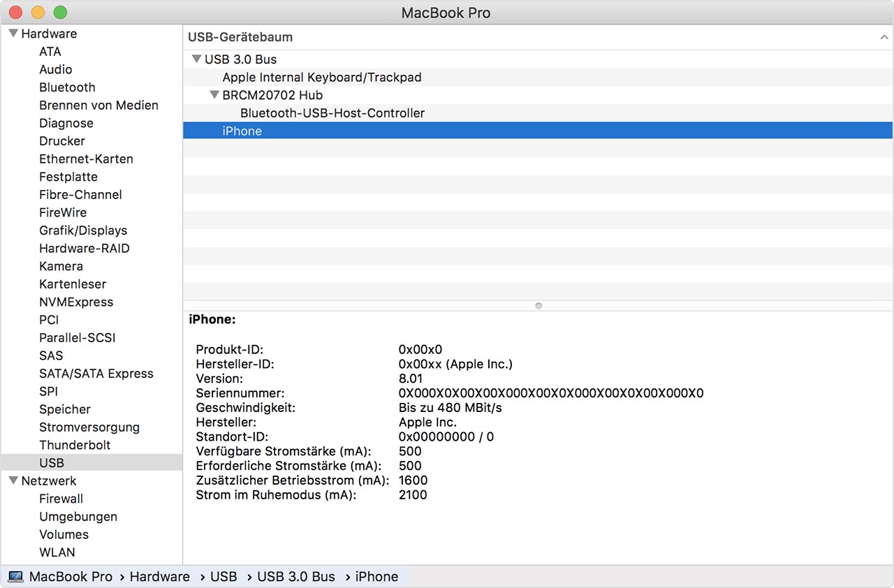Screen dimensions: 894x588
Task: Select the iPhone device row
Action: click(x=538, y=131)
